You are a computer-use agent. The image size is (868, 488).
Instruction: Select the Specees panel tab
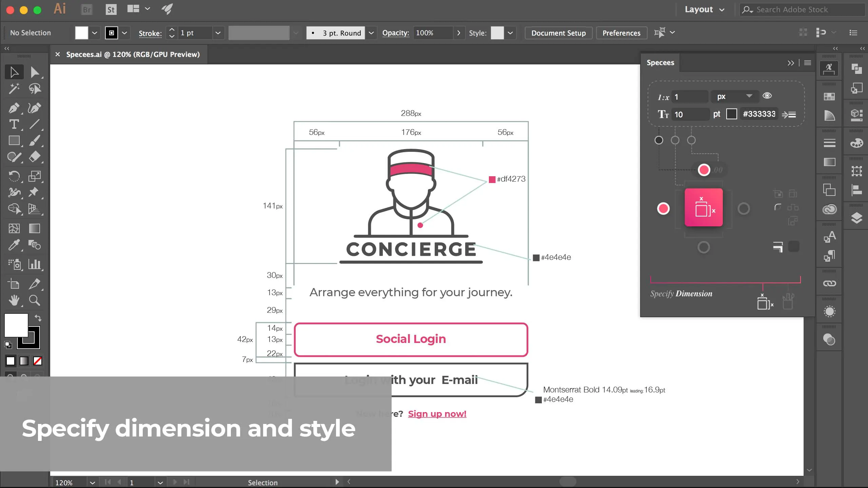[x=660, y=63]
